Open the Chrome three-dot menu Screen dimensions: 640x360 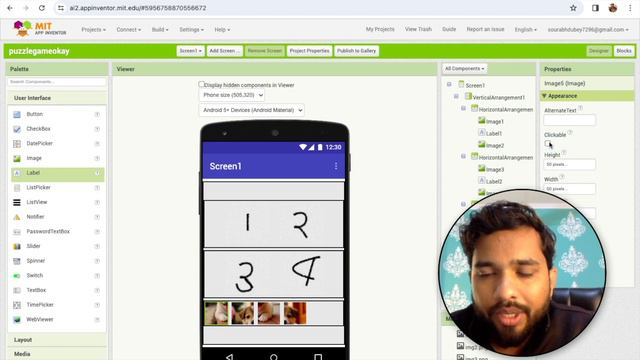(x=630, y=8)
